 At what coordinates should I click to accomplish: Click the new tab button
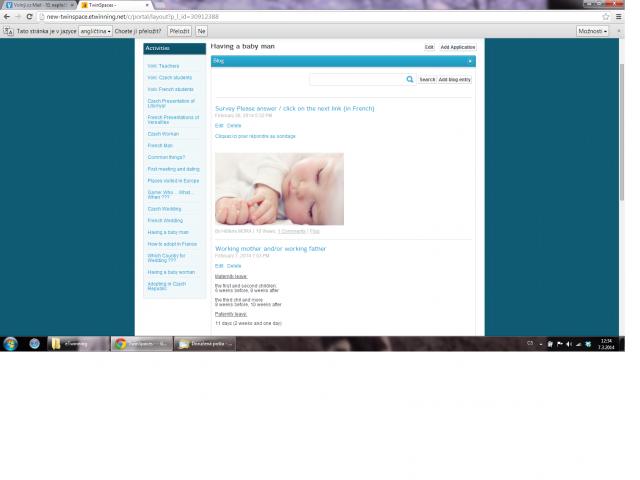click(x=160, y=5)
